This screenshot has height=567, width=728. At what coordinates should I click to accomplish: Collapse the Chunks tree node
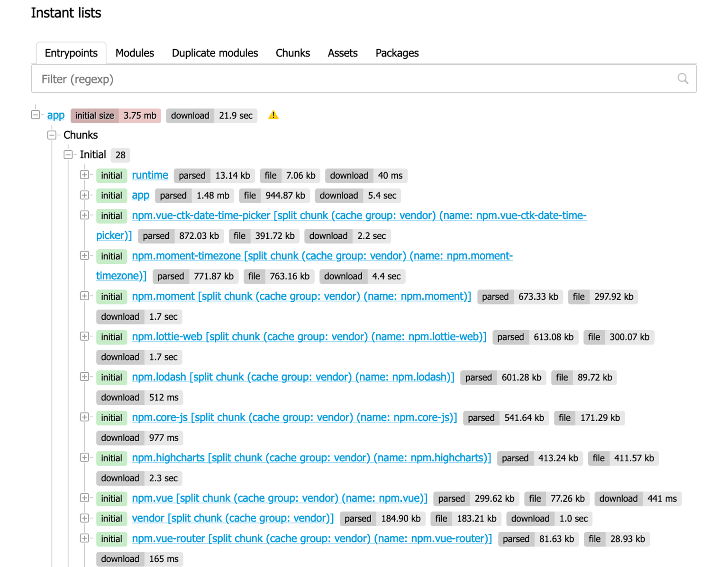(52, 135)
